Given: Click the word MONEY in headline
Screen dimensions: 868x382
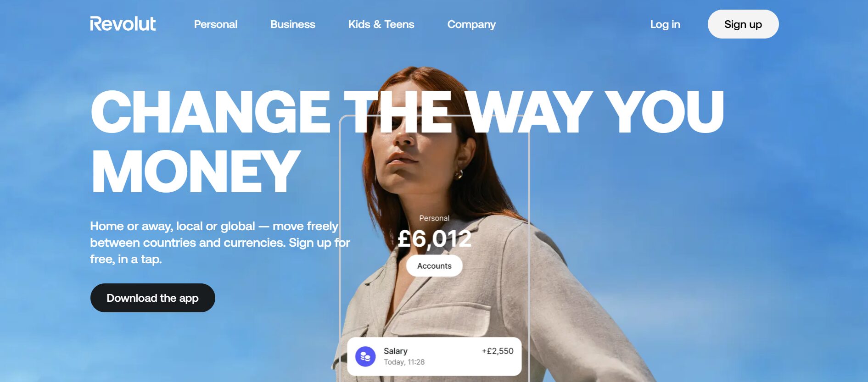Looking at the screenshot, I should pos(196,172).
